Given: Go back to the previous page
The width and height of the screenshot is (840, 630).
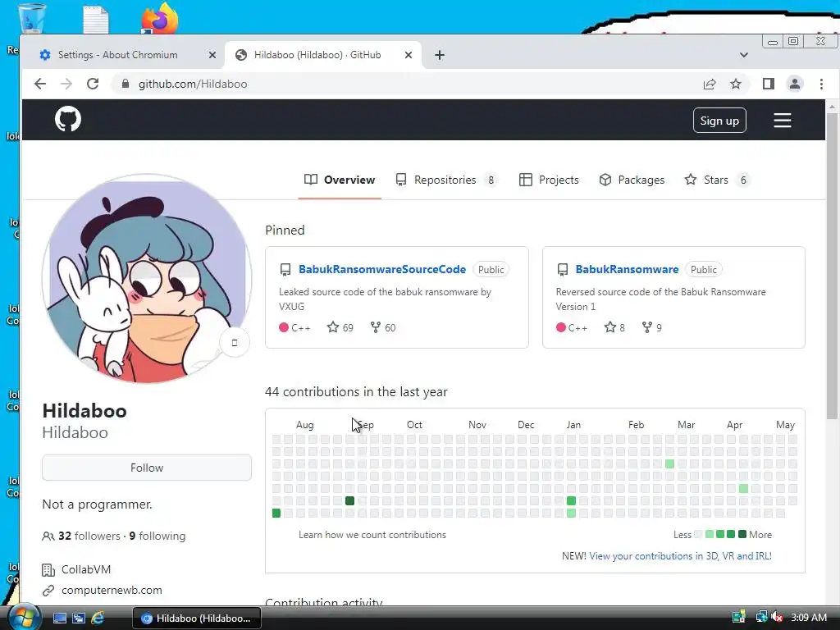Looking at the screenshot, I should coord(40,84).
